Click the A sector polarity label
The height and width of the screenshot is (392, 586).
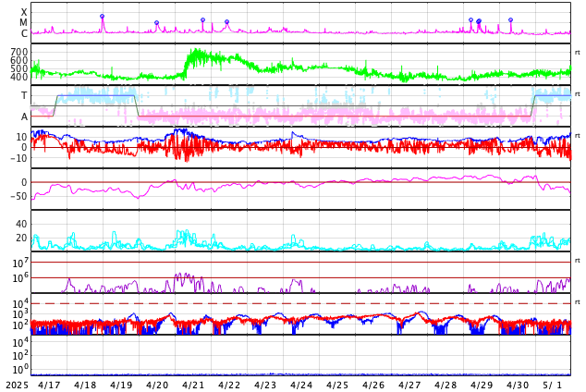point(24,117)
